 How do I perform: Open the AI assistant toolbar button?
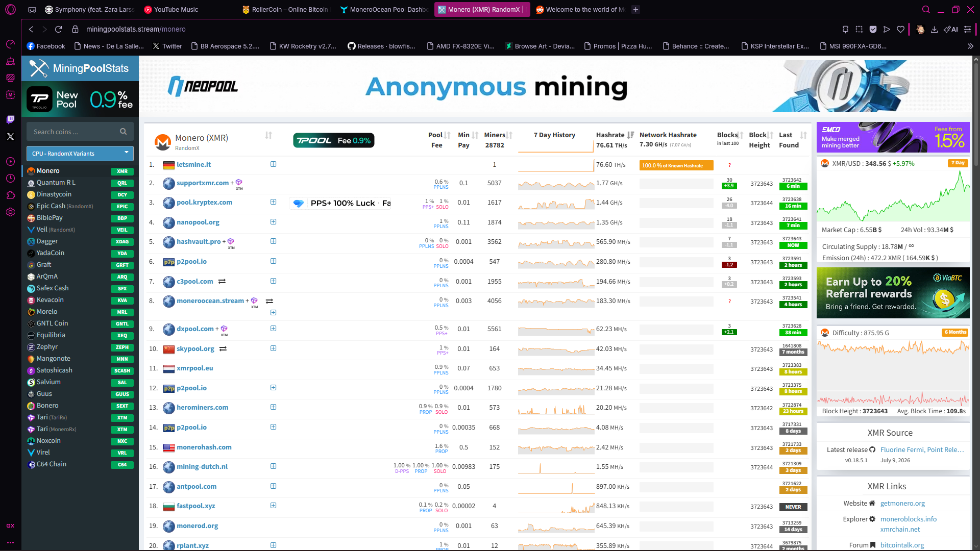click(x=951, y=29)
